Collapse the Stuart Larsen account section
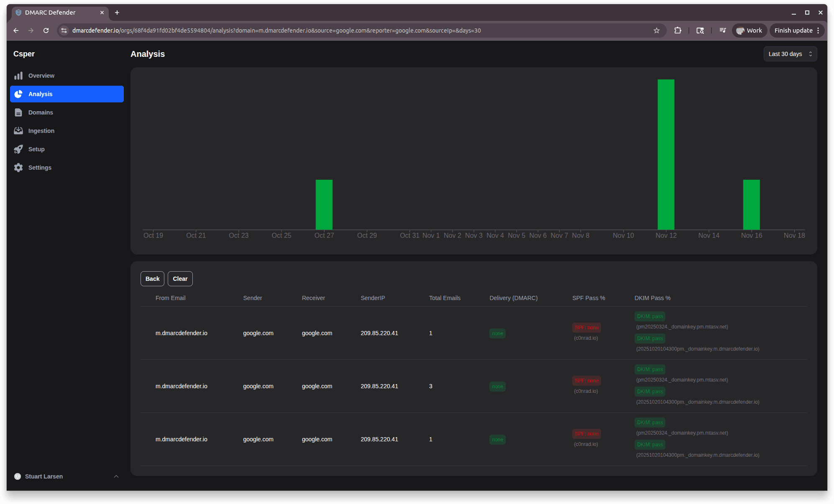Image resolution: width=834 pixels, height=504 pixels. tap(116, 476)
